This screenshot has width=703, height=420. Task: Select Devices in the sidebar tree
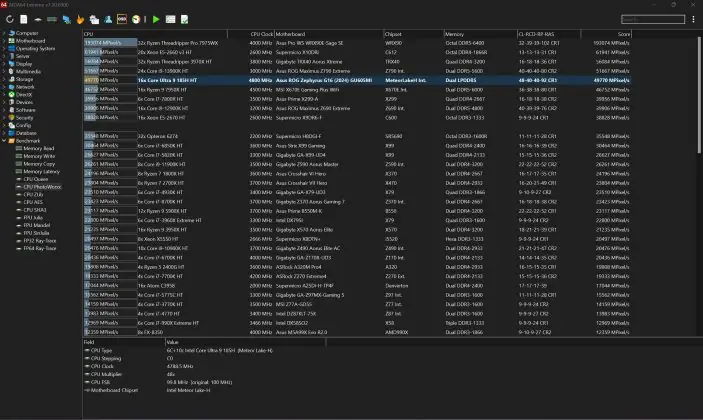pyautogui.click(x=24, y=102)
